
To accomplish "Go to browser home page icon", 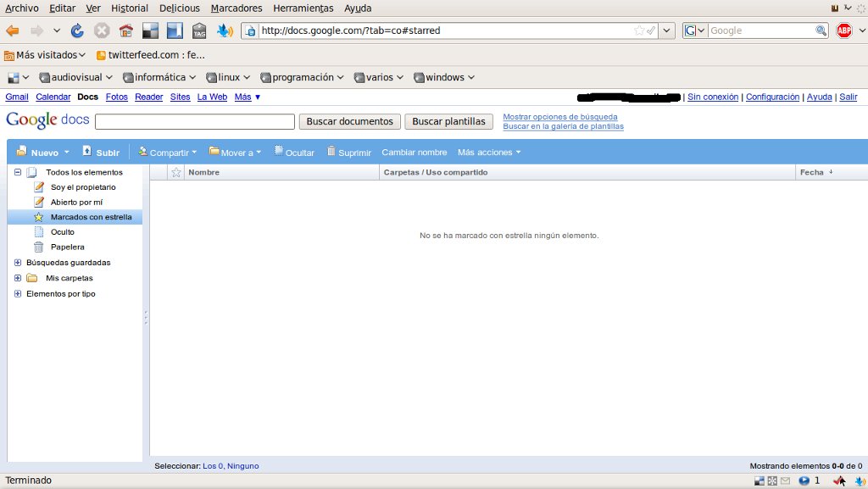I will coord(126,31).
